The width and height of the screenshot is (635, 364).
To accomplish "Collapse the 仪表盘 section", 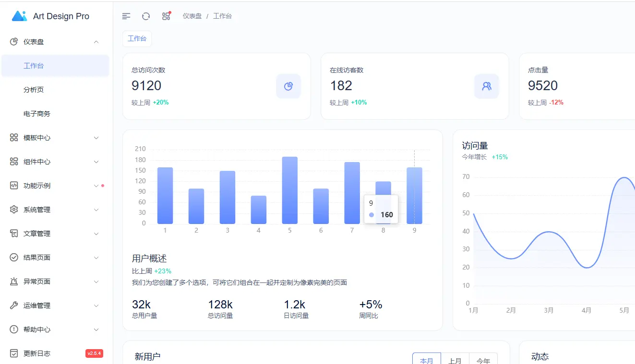I will (55, 42).
